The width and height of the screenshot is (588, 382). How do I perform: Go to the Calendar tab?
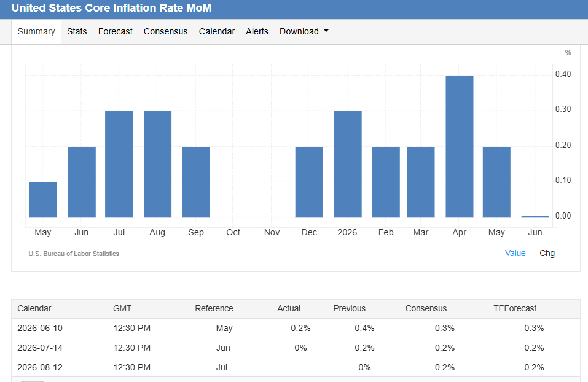point(217,31)
